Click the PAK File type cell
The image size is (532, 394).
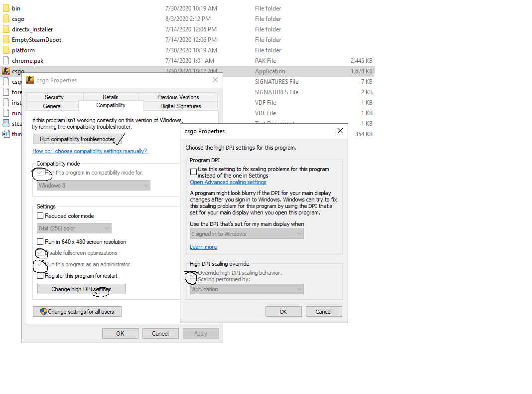[266, 61]
